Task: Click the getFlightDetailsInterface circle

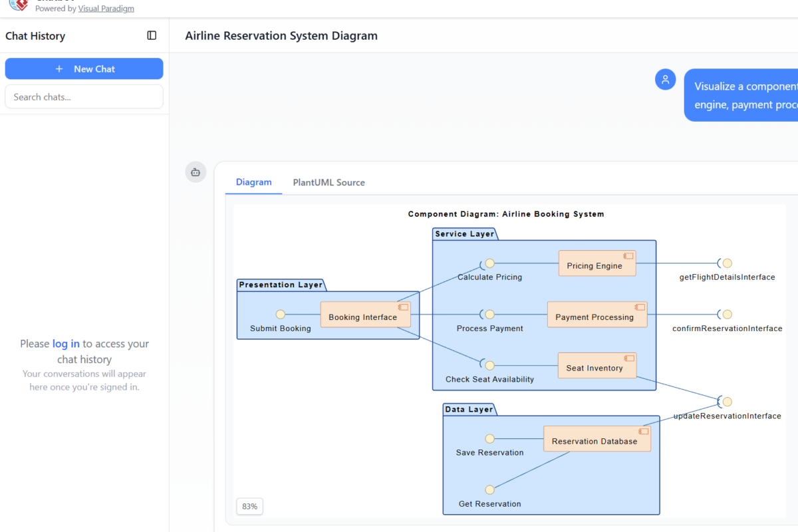Action: (727, 263)
